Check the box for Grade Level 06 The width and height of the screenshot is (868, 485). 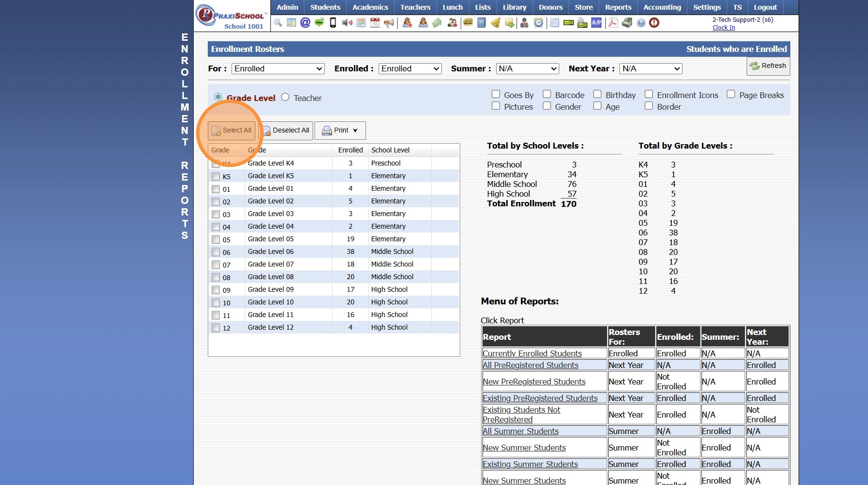(x=216, y=252)
